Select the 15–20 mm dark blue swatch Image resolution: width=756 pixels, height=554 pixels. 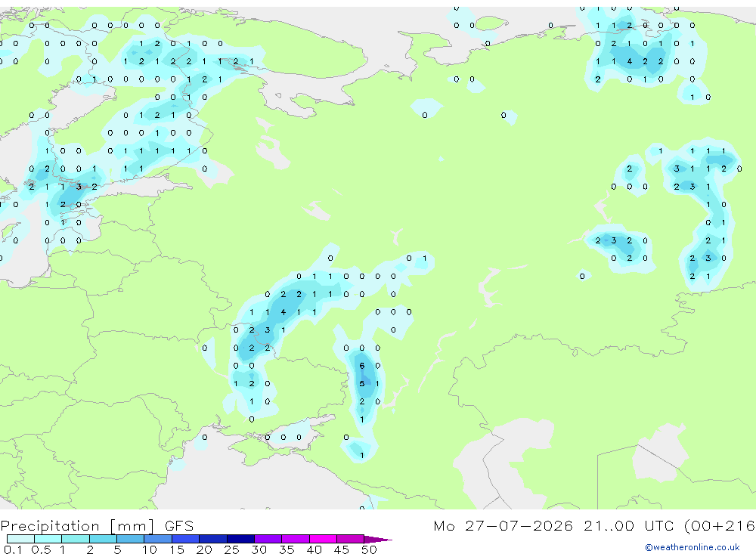185,539
